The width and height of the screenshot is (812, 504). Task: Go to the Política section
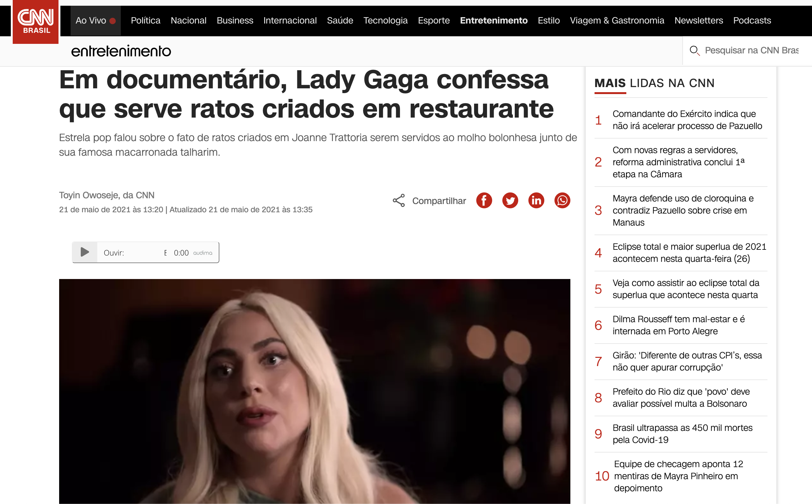[x=145, y=21]
